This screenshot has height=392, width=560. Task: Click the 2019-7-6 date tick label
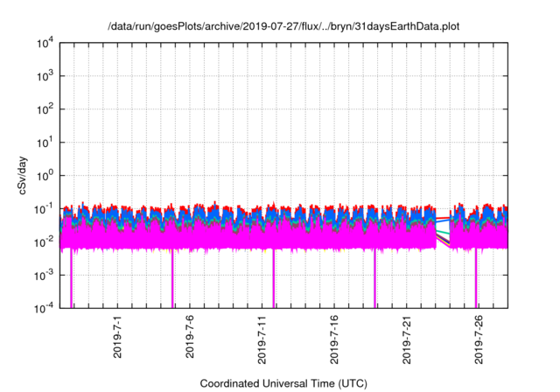189,337
